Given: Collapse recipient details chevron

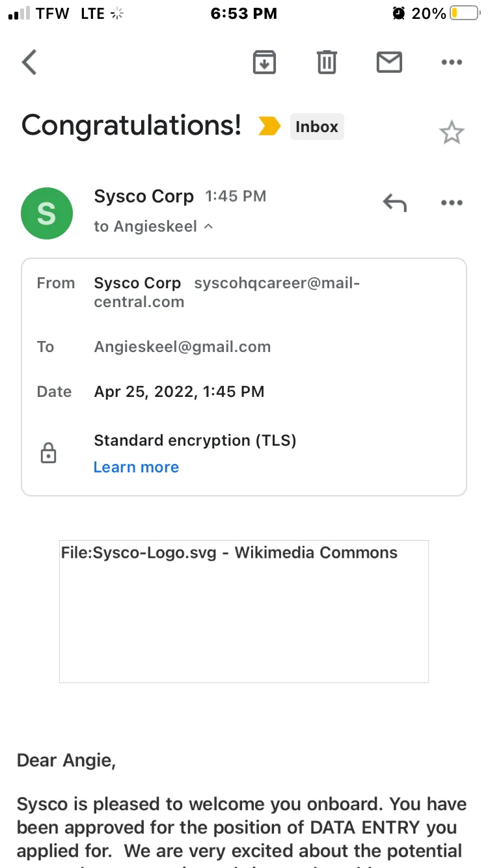Looking at the screenshot, I should click(209, 226).
